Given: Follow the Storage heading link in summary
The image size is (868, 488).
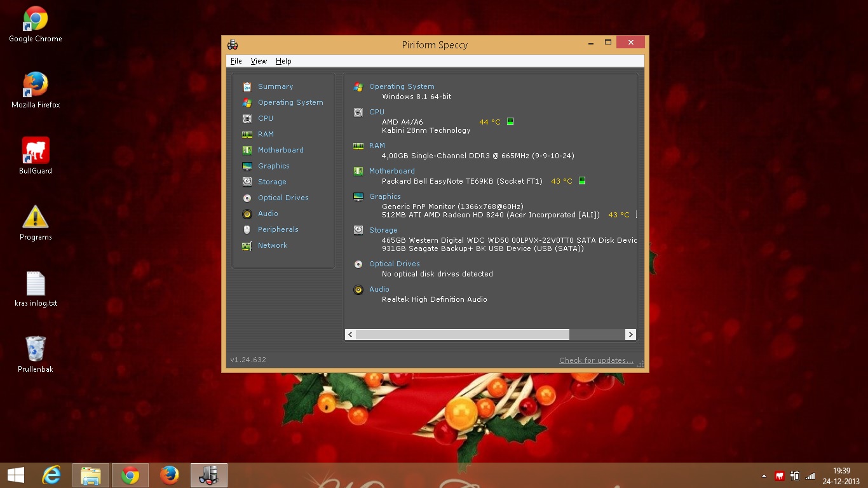Looking at the screenshot, I should 383,230.
